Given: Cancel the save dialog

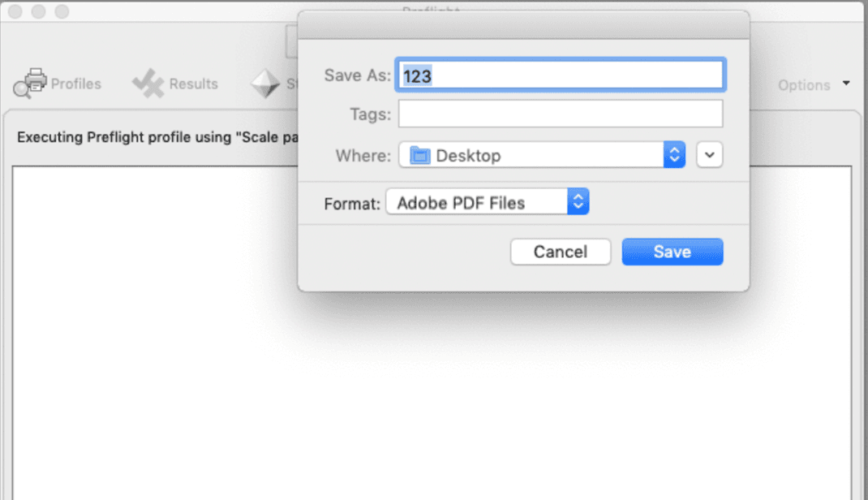Looking at the screenshot, I should (x=561, y=252).
